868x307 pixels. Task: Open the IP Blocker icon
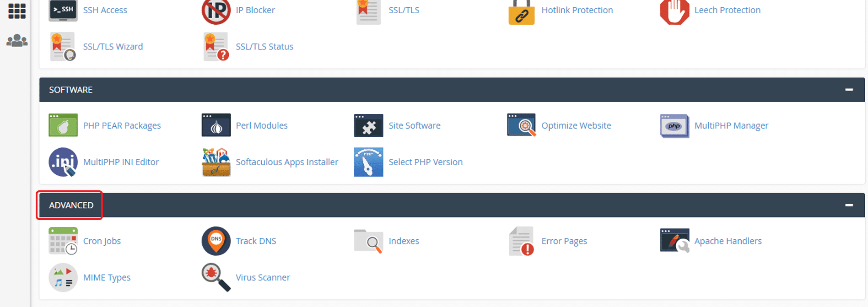point(216,11)
